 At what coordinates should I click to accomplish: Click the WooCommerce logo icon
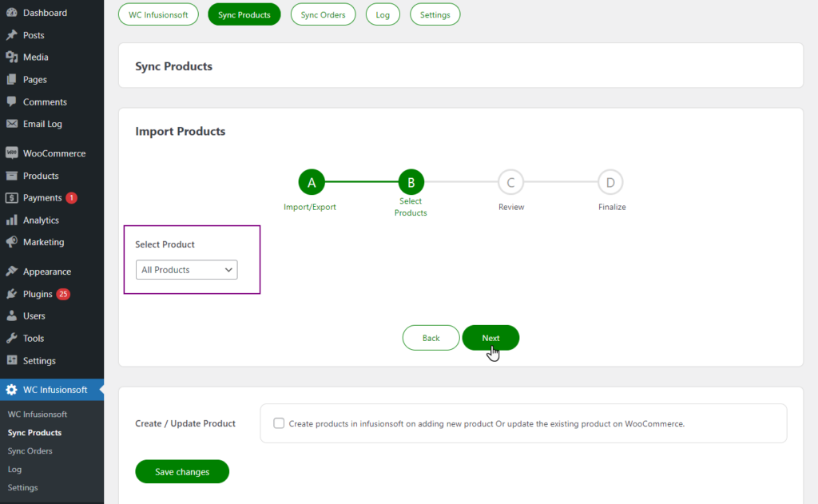[x=11, y=153]
